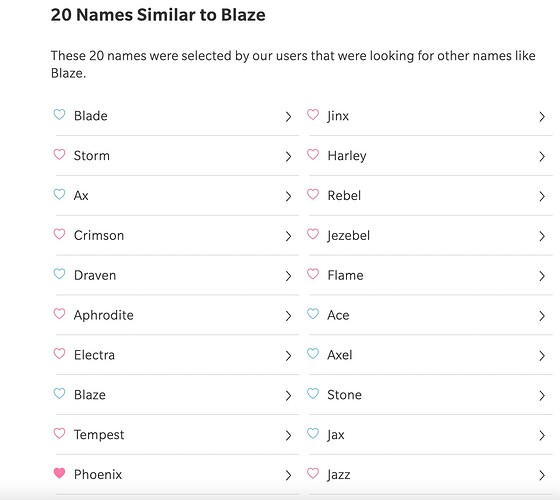Open Crimson details with its chevron arrow
This screenshot has height=500, width=560.
288,236
